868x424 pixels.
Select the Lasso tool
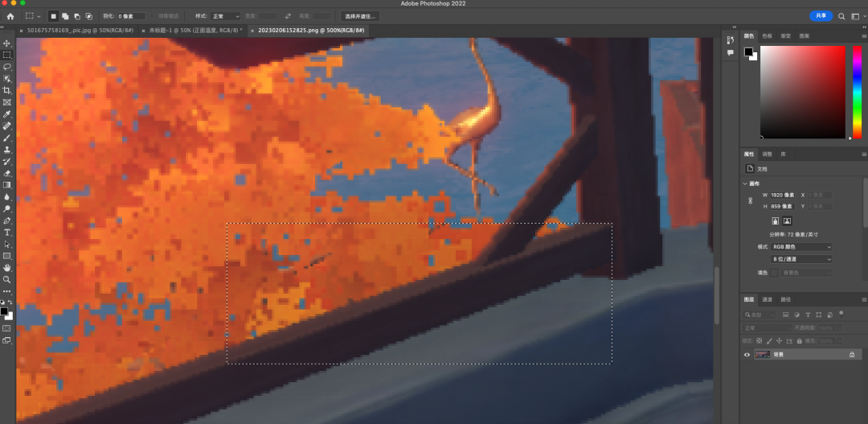coord(7,67)
